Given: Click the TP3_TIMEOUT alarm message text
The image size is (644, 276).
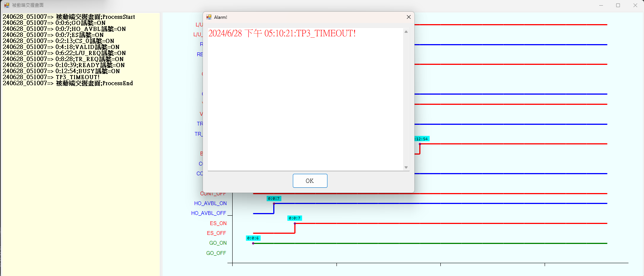Looking at the screenshot, I should point(282,33).
